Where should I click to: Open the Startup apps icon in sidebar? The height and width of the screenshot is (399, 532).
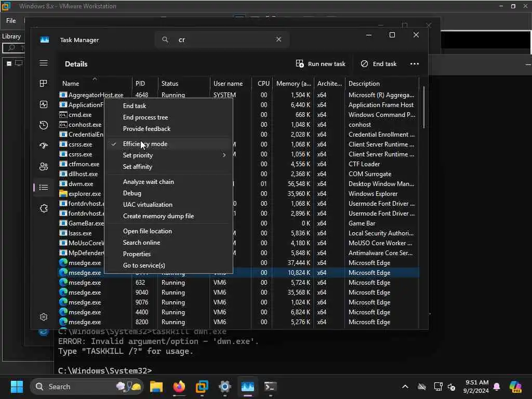tap(44, 146)
